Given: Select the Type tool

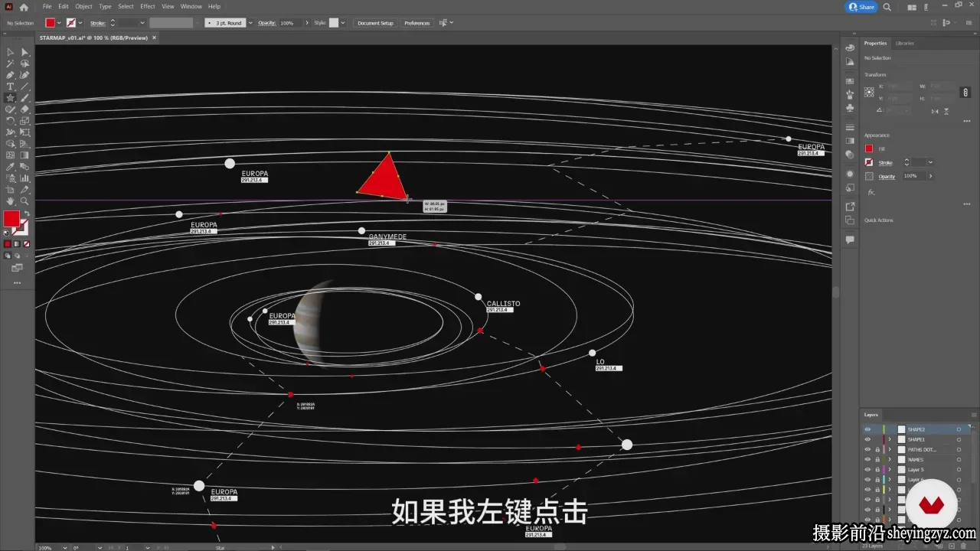Looking at the screenshot, I should click(x=10, y=86).
